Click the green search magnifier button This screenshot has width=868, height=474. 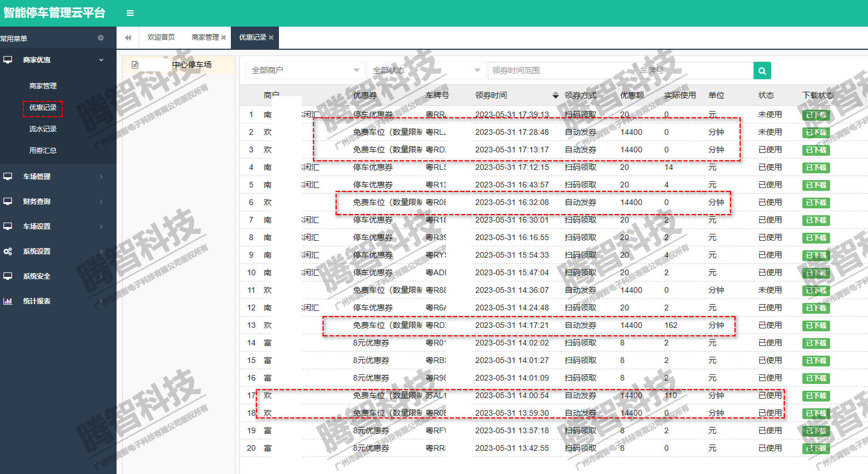762,71
